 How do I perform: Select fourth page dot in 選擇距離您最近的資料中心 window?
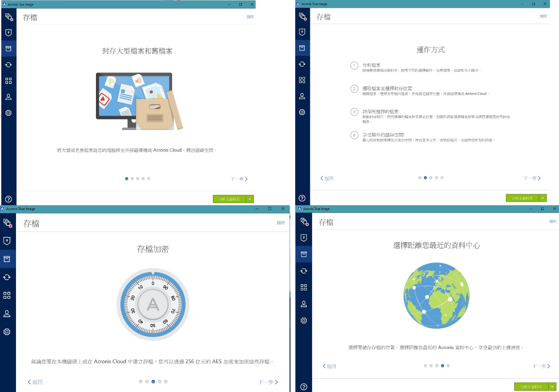point(442,366)
